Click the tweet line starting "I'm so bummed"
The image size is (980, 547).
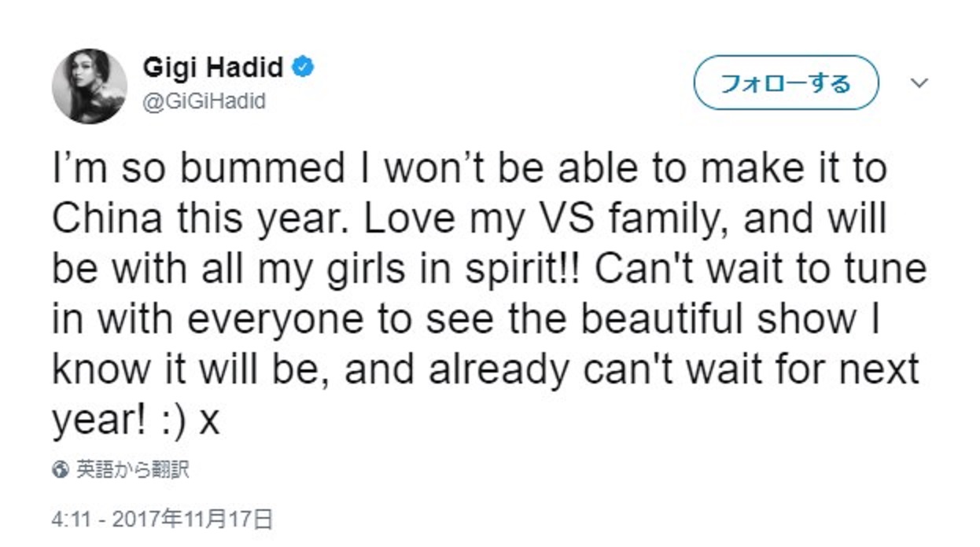tap(469, 170)
